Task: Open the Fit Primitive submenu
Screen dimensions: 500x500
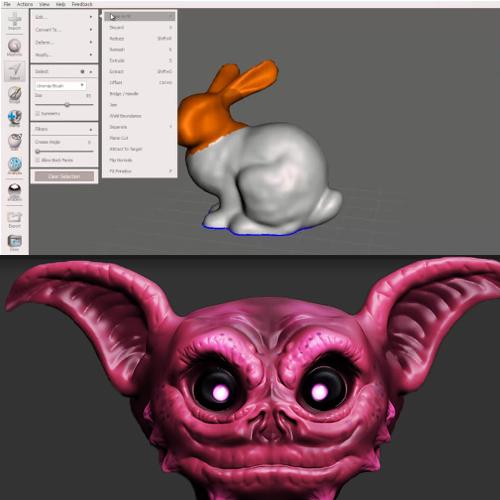Action: (x=140, y=171)
